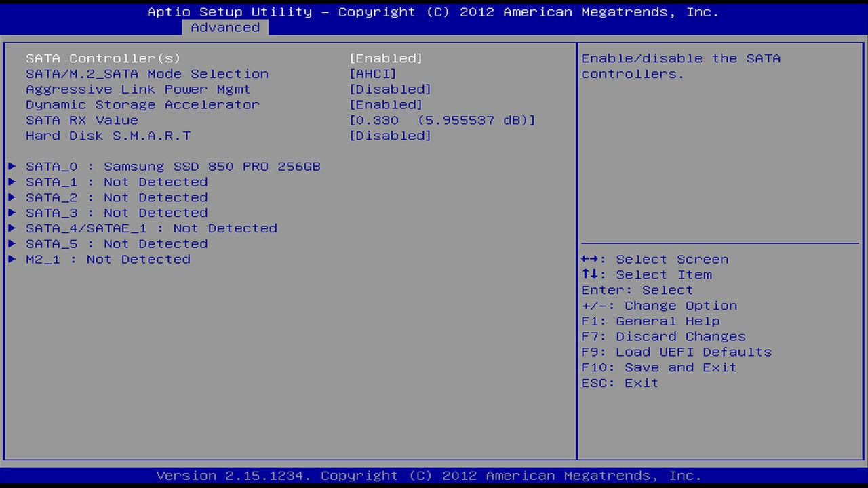Open SATA_3 : Not Detected entry
The width and height of the screenshot is (868, 488).
117,213
